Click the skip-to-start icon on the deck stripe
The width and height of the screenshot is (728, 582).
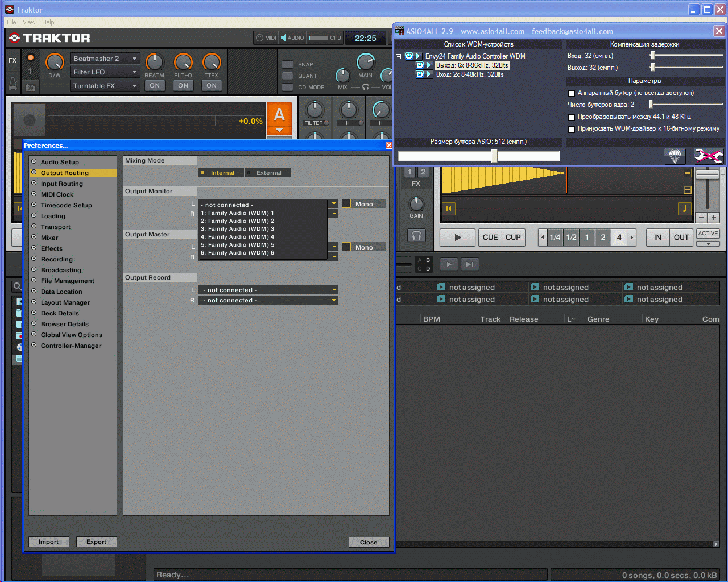(x=449, y=209)
